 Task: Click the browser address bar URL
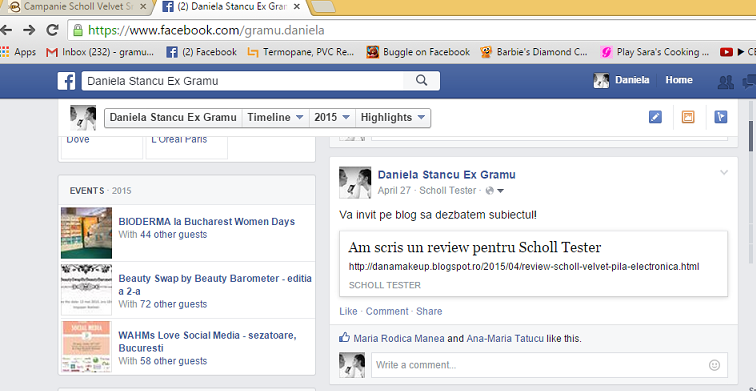coord(206,31)
